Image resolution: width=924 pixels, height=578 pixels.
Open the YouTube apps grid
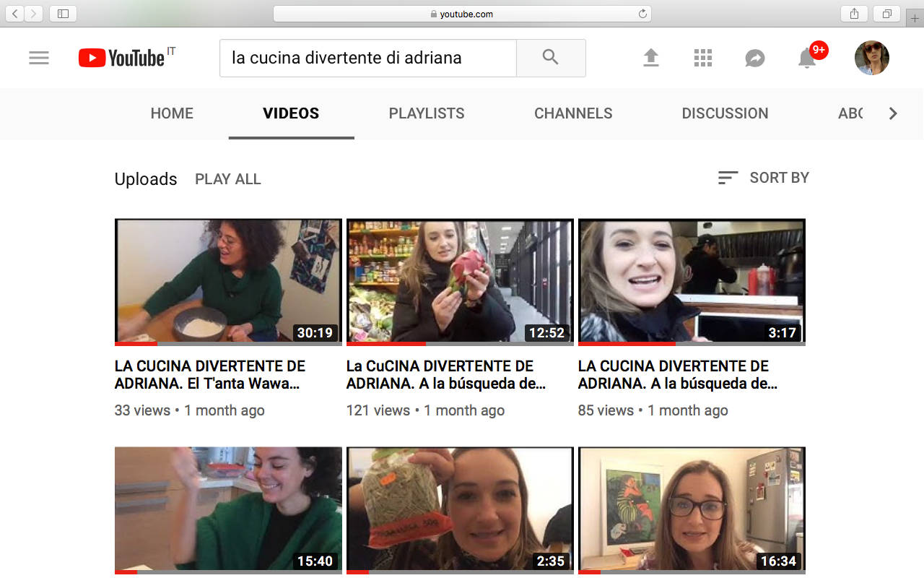pos(702,58)
